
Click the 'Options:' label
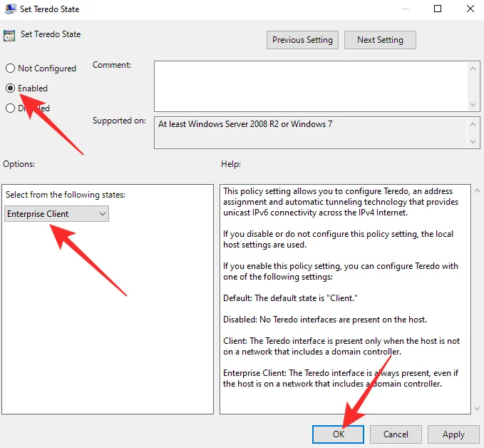pyautogui.click(x=19, y=164)
